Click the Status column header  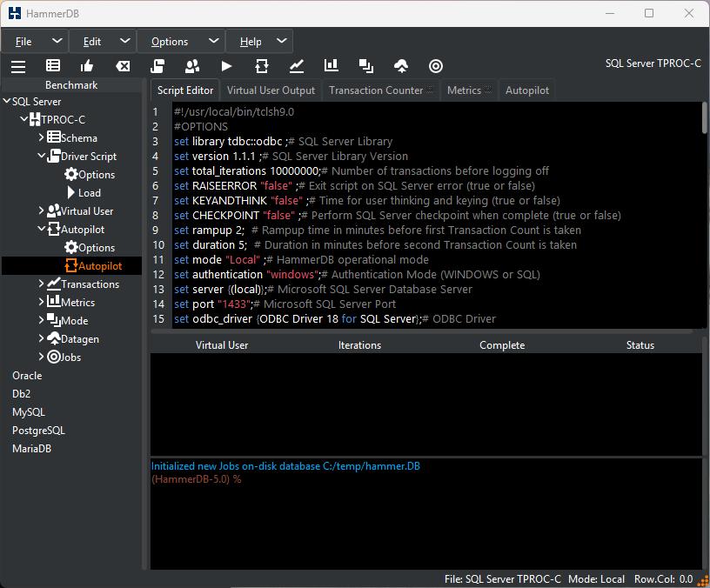click(640, 345)
